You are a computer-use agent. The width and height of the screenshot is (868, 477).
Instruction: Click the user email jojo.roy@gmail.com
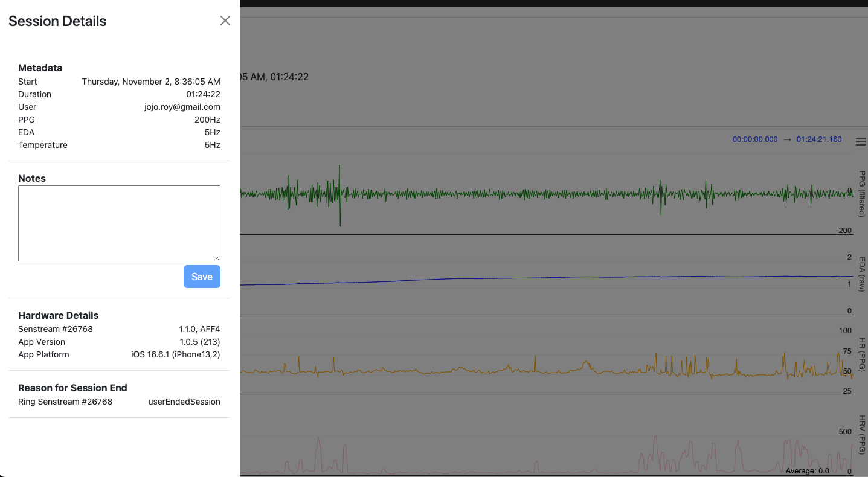click(182, 107)
